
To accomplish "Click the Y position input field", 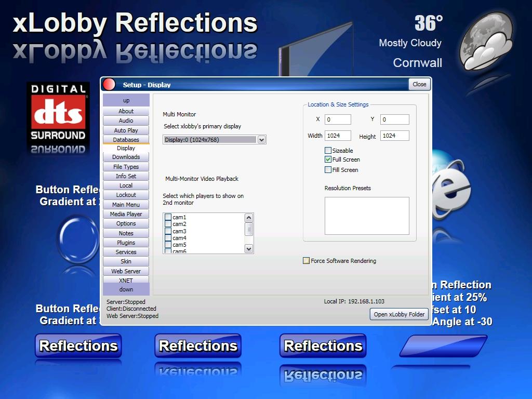I will tap(395, 119).
